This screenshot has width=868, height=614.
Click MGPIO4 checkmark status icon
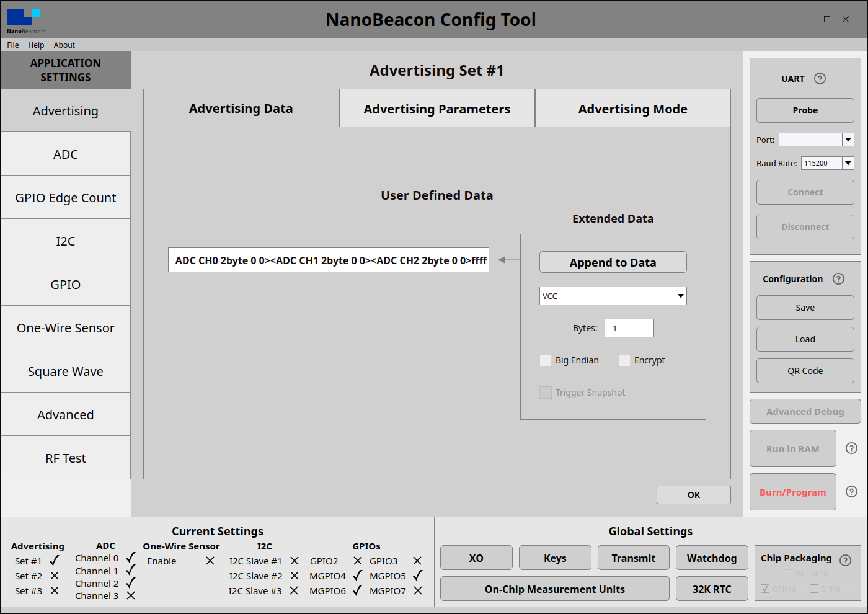click(x=358, y=575)
